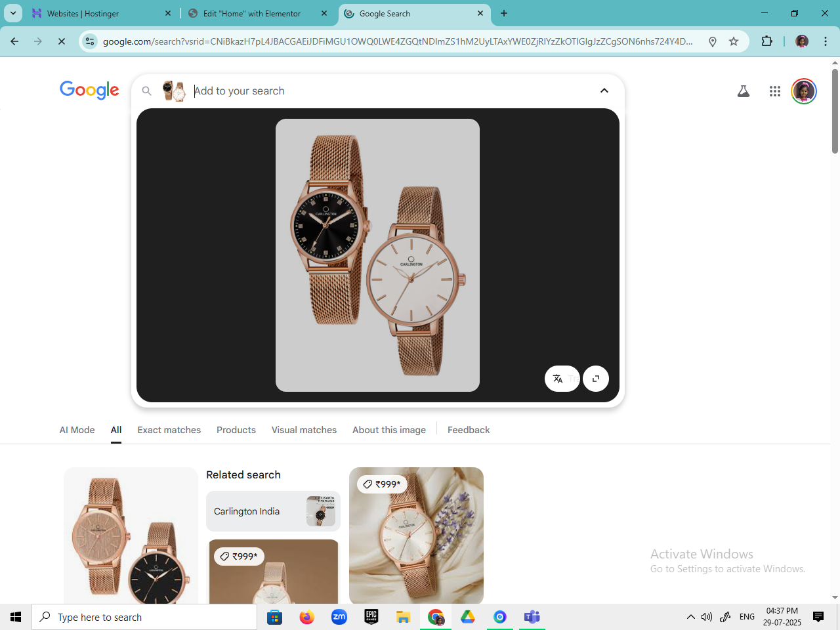The width and height of the screenshot is (840, 630).
Task: Open Carlington India related search
Action: click(273, 511)
